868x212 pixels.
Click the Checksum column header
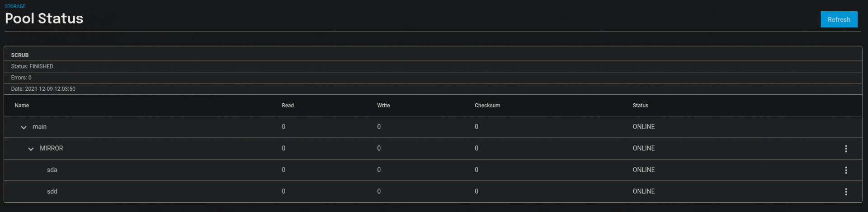[x=487, y=106]
